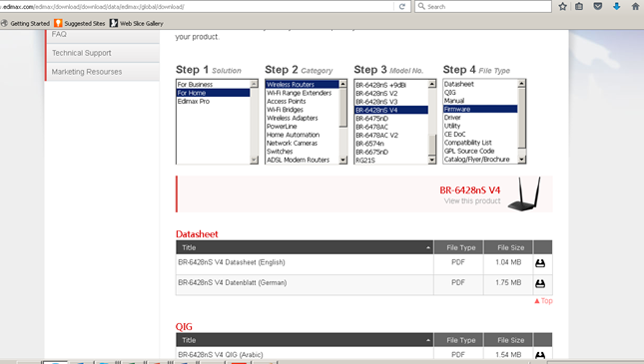The image size is (644, 364).
Task: Open the FAQ sidebar item
Action: click(103, 35)
